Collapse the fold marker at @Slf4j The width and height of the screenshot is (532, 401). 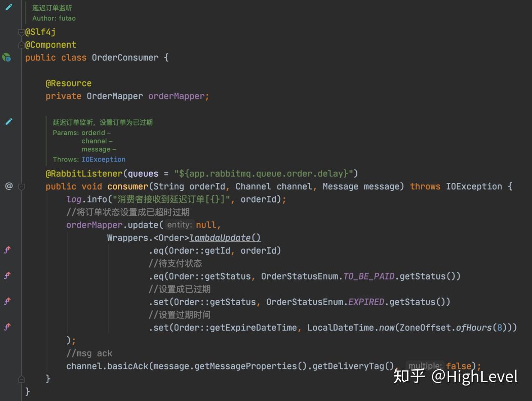(21, 32)
